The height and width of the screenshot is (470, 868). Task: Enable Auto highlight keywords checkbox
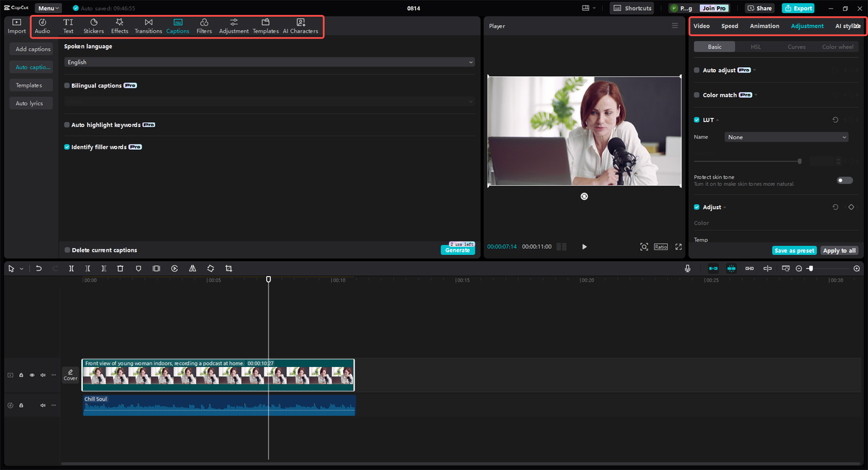tap(67, 125)
